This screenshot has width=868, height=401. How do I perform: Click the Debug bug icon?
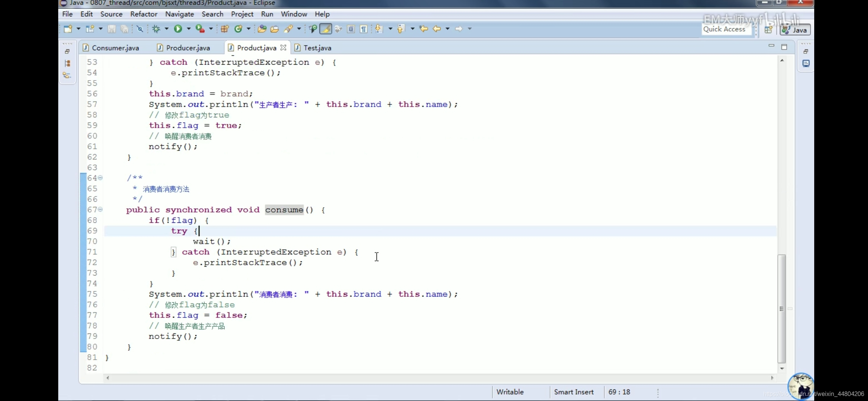tap(156, 29)
